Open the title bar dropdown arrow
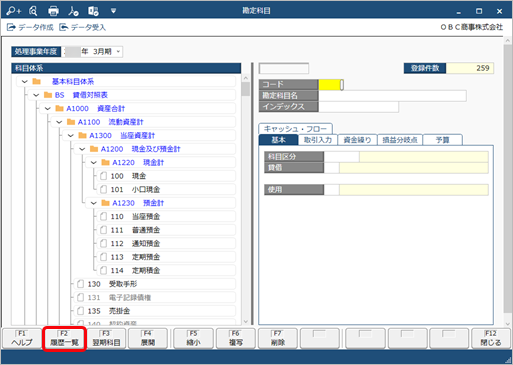This screenshot has height=365, width=513. 113,11
